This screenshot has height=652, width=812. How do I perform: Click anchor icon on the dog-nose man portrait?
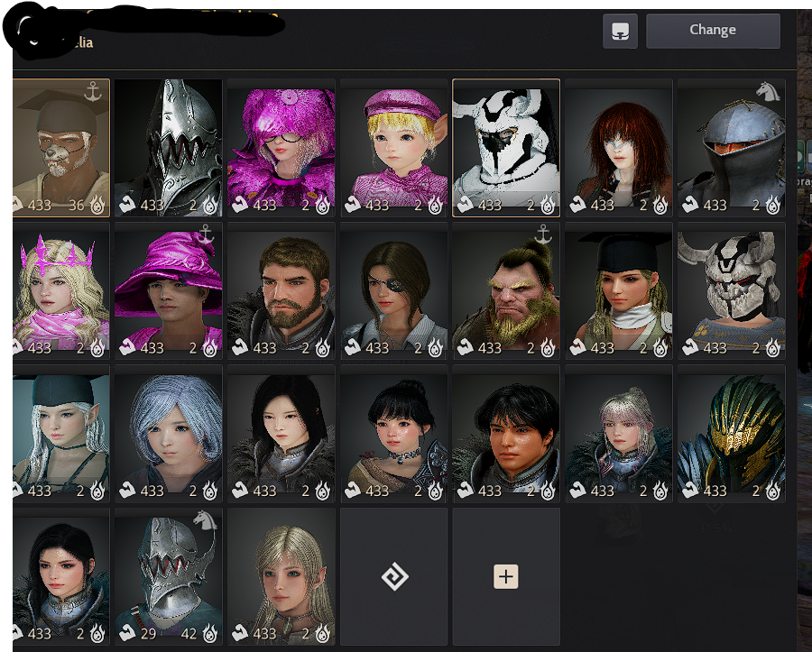coord(93,91)
